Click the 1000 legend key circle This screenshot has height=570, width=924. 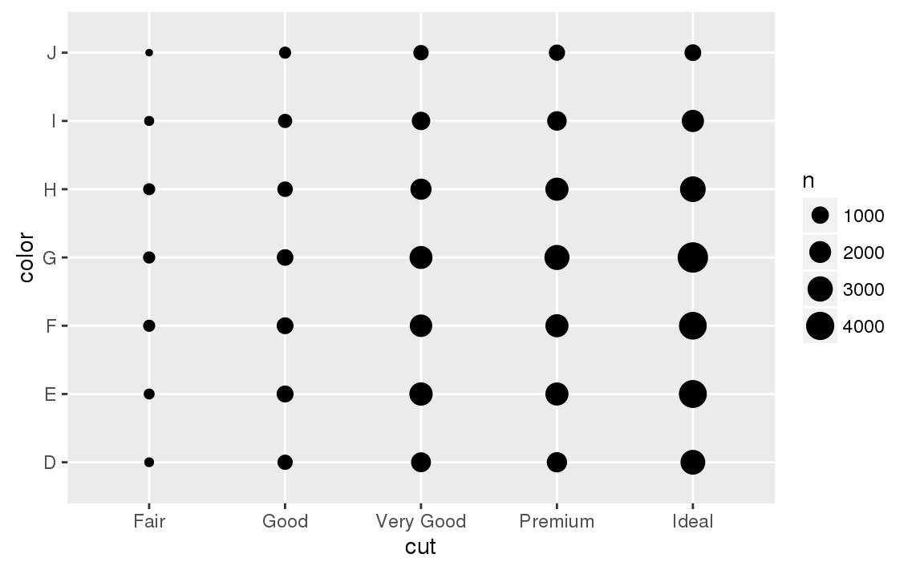tap(820, 216)
